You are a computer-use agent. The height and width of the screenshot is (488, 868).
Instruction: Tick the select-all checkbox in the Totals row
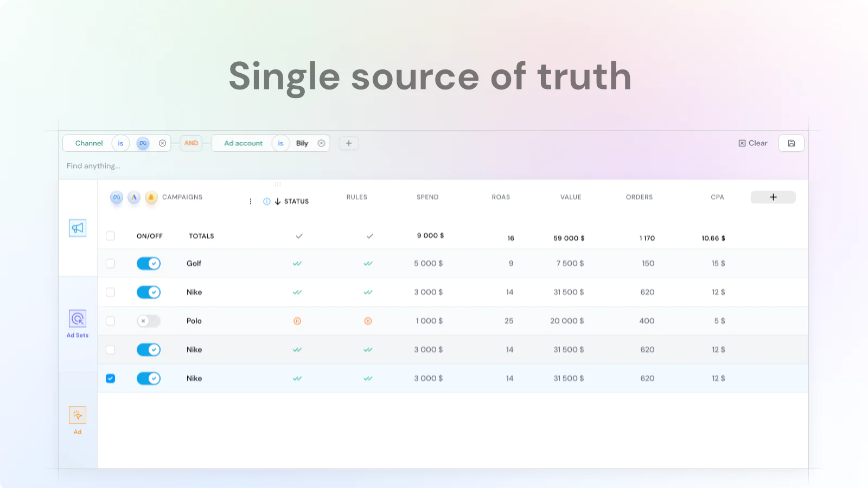pyautogui.click(x=111, y=236)
